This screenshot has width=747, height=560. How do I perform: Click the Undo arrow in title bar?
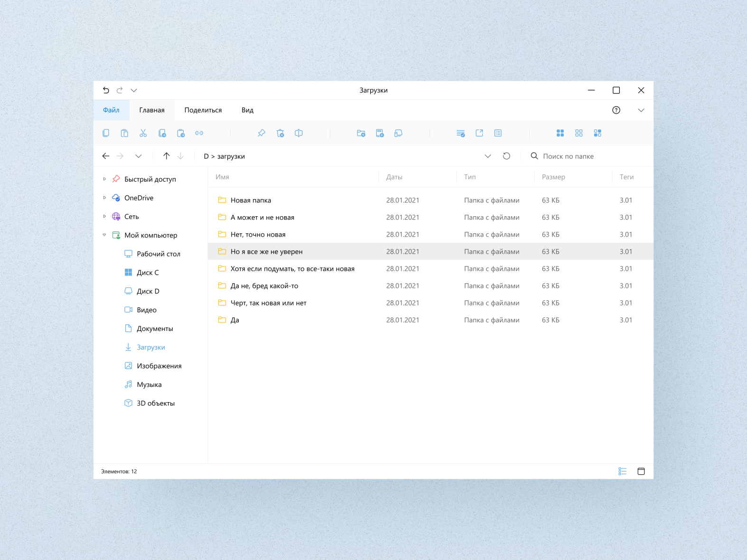tap(106, 90)
